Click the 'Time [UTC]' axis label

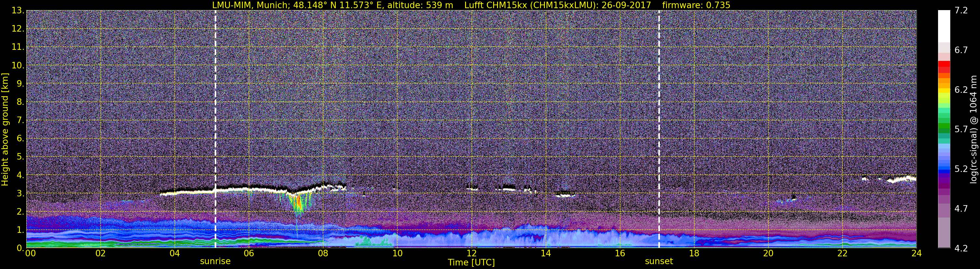pos(471,262)
